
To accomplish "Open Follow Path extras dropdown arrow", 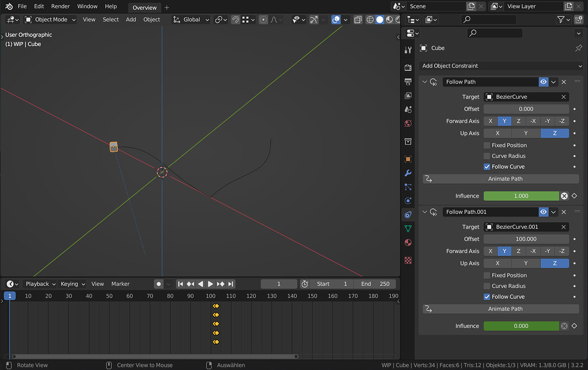I will tap(553, 82).
